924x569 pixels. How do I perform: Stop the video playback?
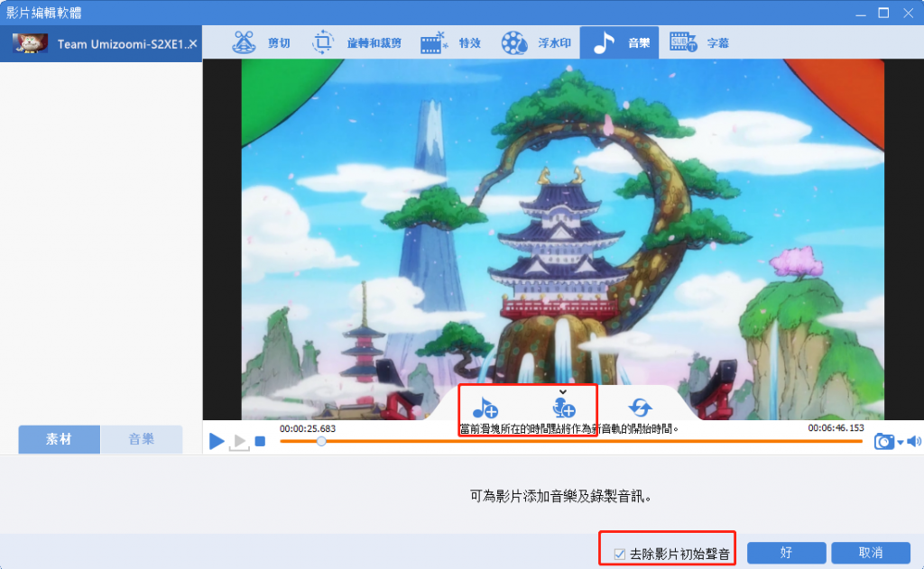tap(260, 441)
